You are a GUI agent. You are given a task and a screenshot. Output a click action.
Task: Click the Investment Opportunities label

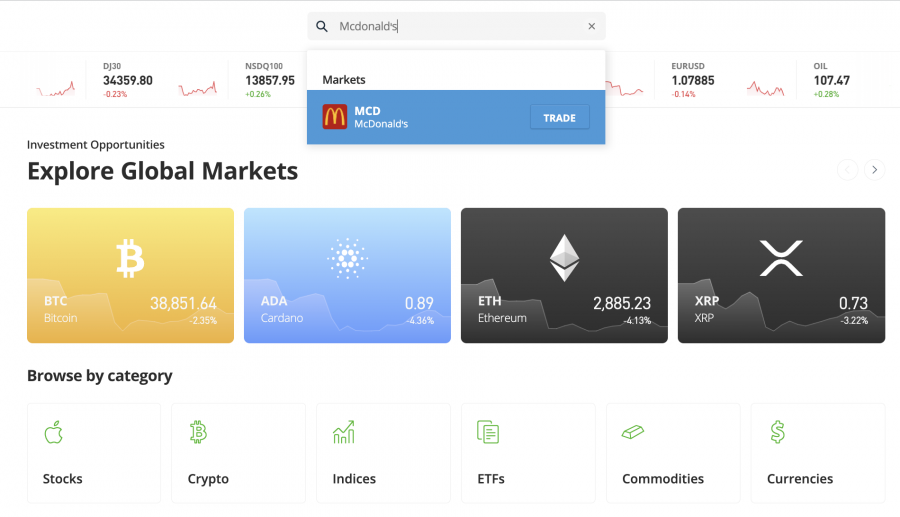pyautogui.click(x=95, y=145)
